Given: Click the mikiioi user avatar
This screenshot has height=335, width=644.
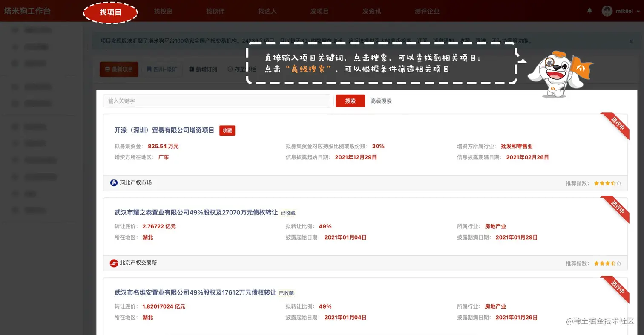Looking at the screenshot, I should 607,11.
